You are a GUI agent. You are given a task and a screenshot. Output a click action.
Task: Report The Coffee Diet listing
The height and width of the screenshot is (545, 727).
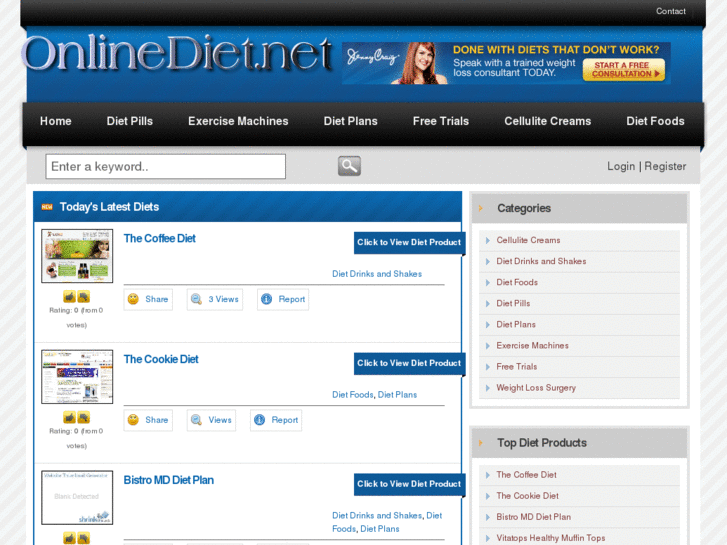[283, 299]
